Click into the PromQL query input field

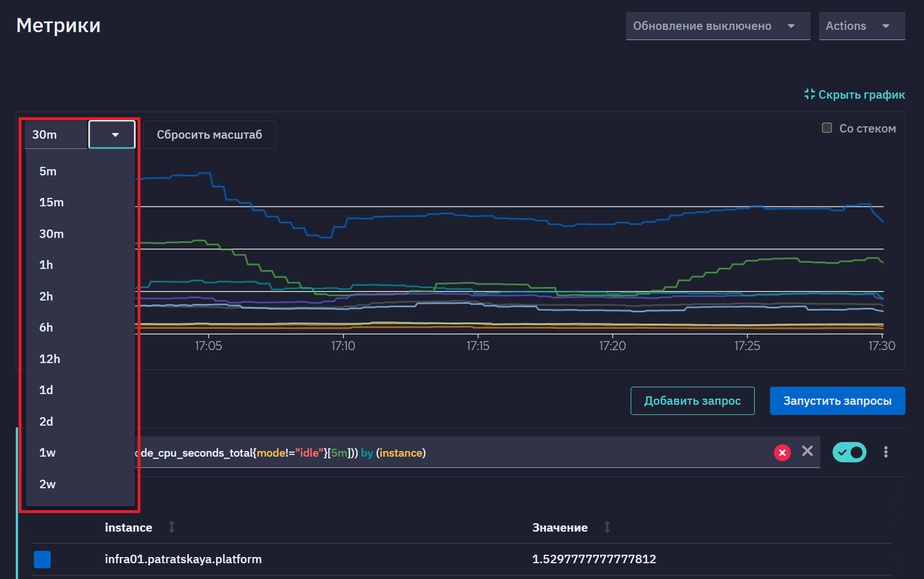(451, 453)
